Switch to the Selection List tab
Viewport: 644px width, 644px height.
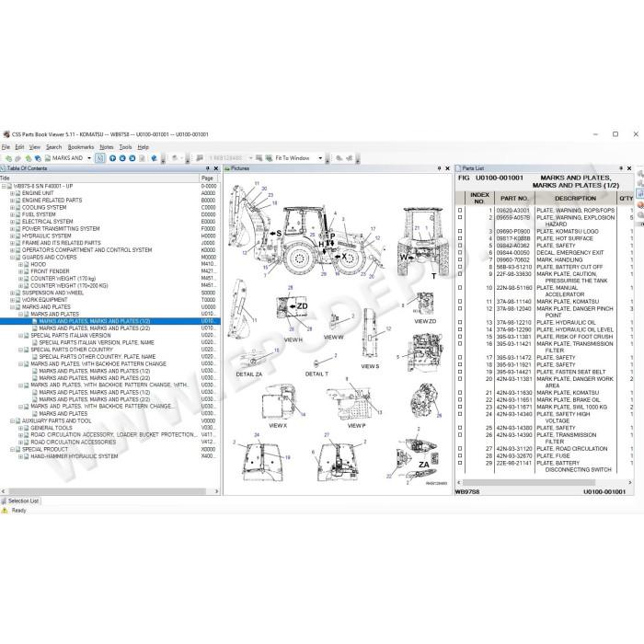pos(20,501)
